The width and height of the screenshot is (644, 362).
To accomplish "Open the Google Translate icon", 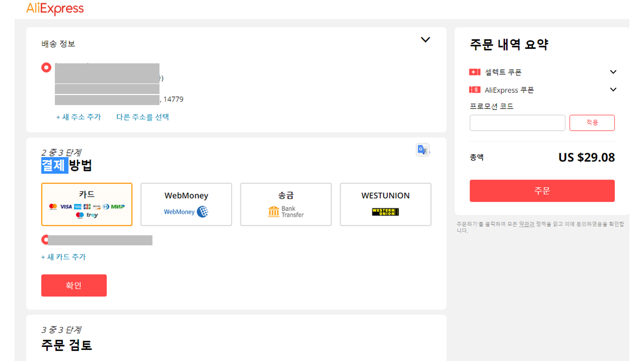I will point(423,149).
